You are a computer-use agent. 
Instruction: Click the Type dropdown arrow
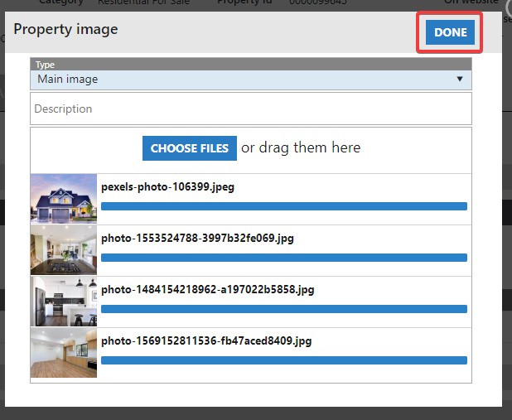[460, 80]
